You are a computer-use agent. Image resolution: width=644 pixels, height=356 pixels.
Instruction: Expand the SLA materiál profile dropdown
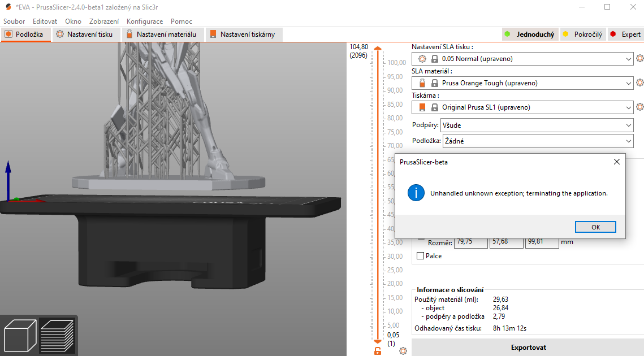[x=628, y=83]
